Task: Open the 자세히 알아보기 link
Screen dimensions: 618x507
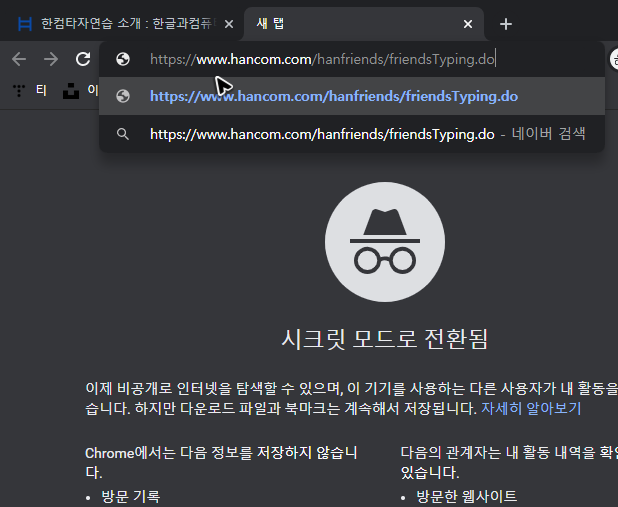Action: (x=531, y=408)
